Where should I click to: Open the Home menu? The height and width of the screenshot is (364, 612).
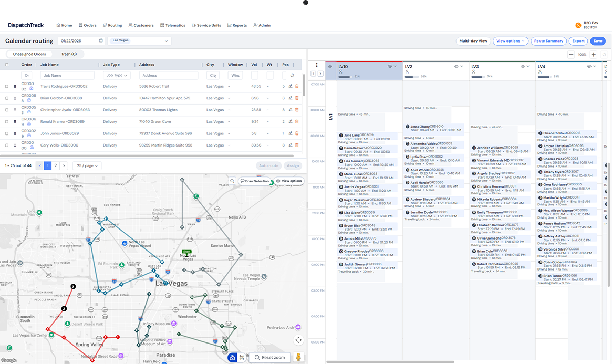point(65,25)
